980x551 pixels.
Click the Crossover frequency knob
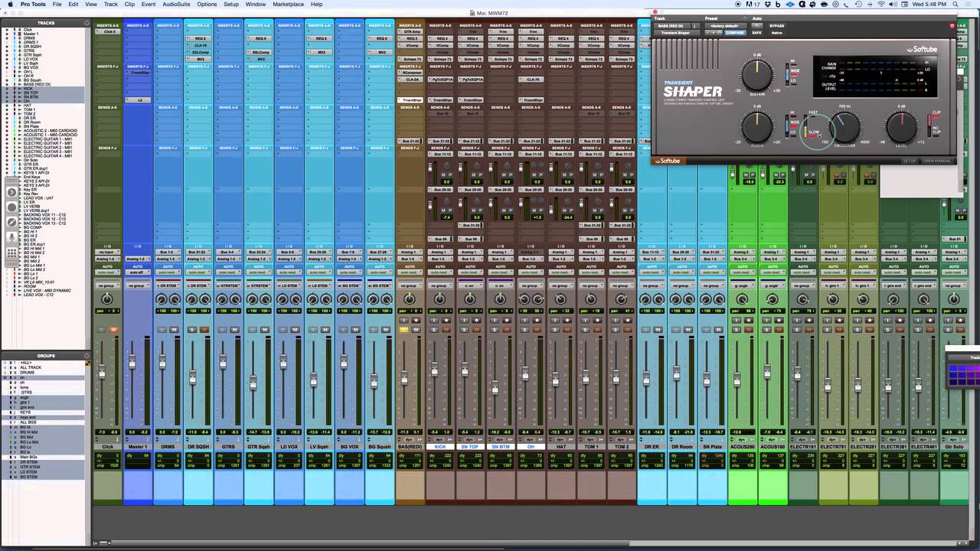[x=844, y=126]
